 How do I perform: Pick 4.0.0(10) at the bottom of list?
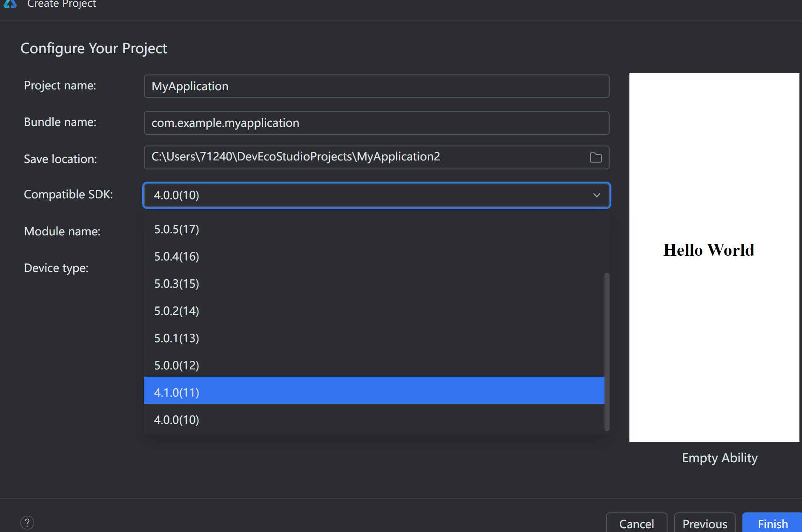click(x=176, y=420)
